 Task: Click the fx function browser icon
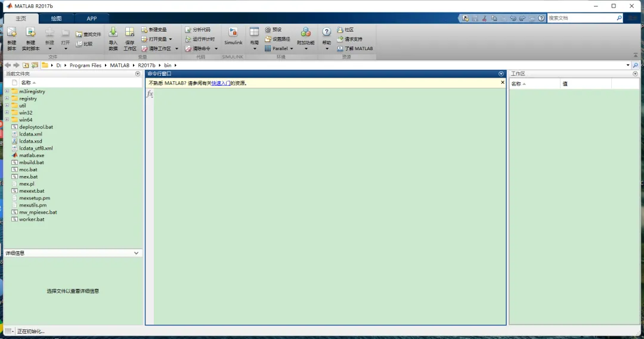(x=150, y=94)
